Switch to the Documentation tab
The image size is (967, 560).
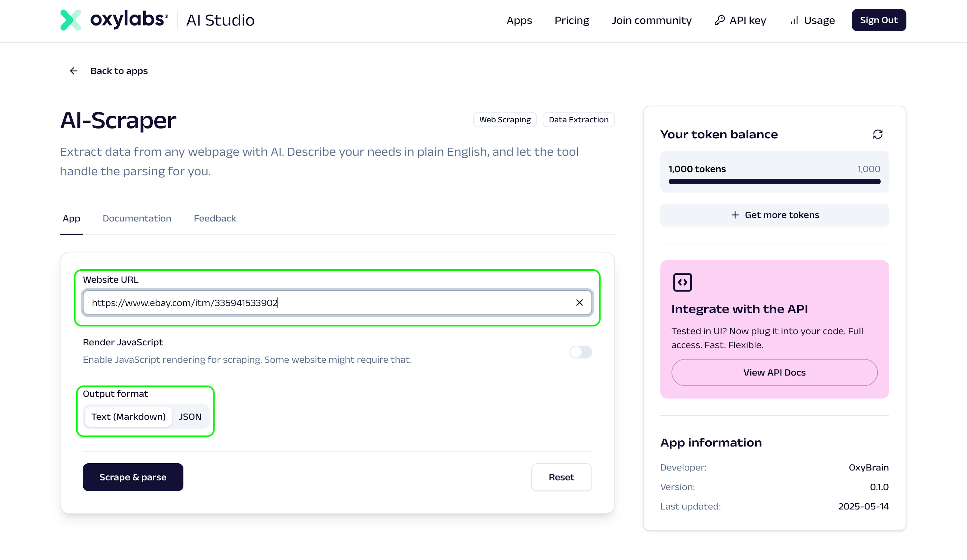click(x=137, y=218)
